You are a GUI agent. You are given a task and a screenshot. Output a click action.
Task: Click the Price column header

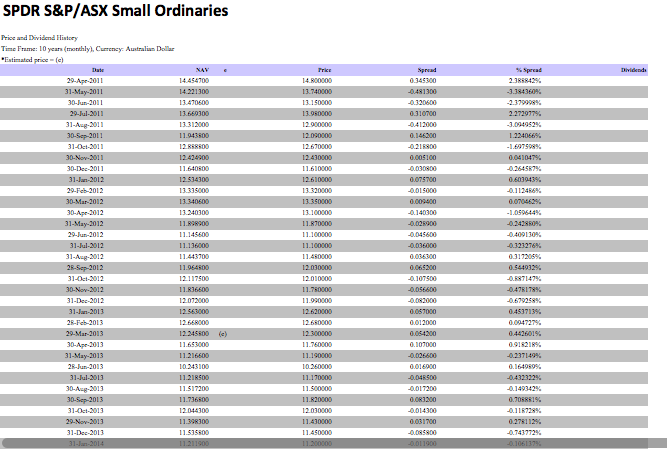pyautogui.click(x=325, y=70)
